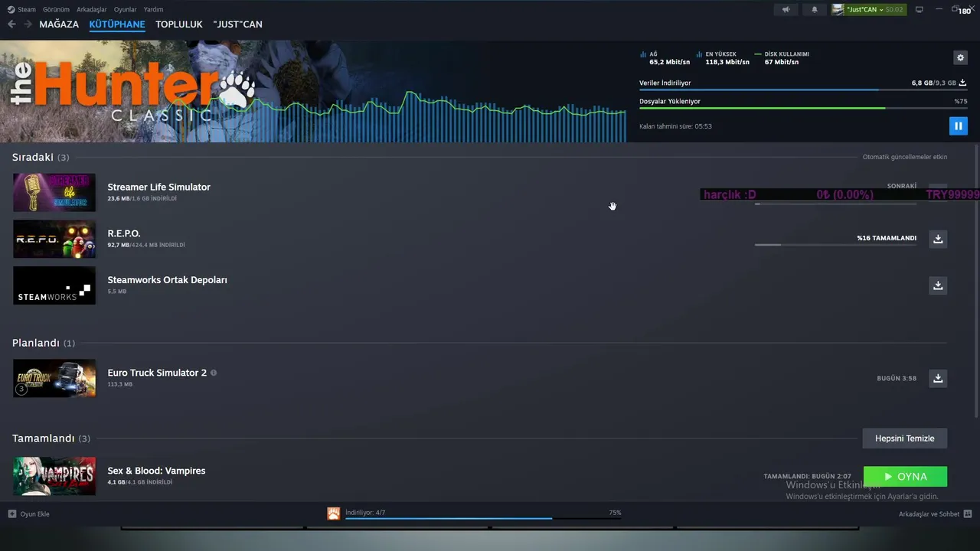Open the Steam menu
Viewport: 980px width, 551px height.
(x=21, y=9)
